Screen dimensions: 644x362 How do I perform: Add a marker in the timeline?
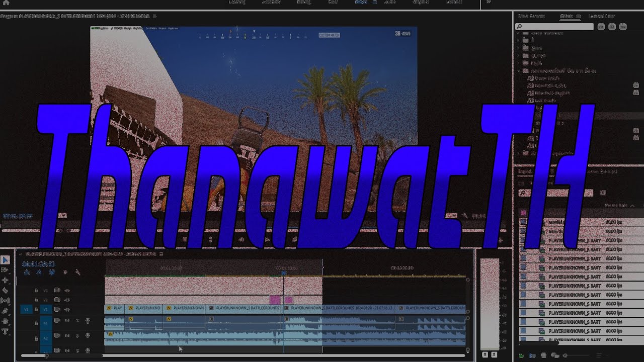[65, 272]
